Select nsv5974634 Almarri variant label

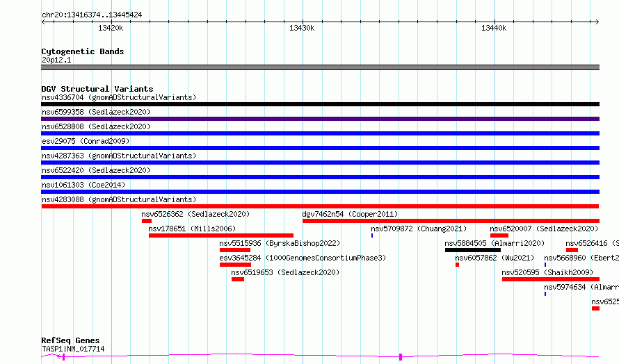pyautogui.click(x=581, y=287)
